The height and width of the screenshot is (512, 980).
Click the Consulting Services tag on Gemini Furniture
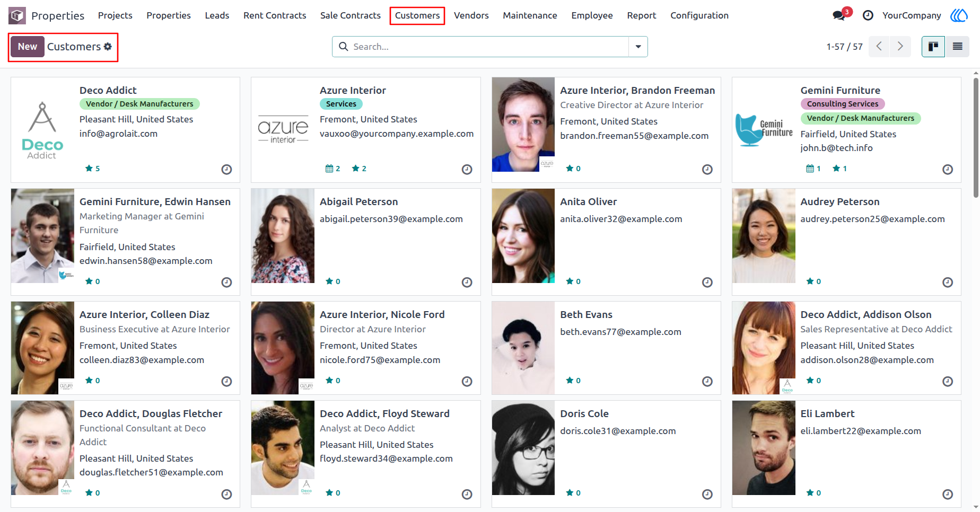point(843,104)
